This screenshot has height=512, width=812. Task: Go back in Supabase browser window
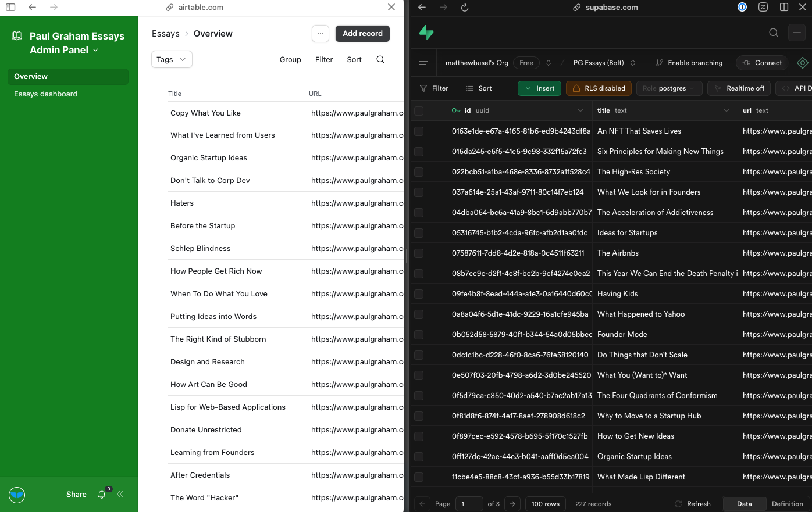pyautogui.click(x=422, y=8)
